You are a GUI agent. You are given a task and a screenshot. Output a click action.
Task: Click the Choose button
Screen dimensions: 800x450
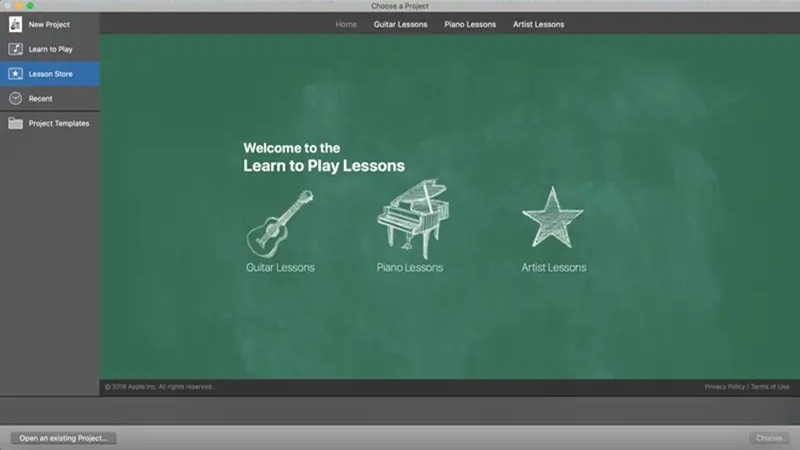click(x=769, y=438)
